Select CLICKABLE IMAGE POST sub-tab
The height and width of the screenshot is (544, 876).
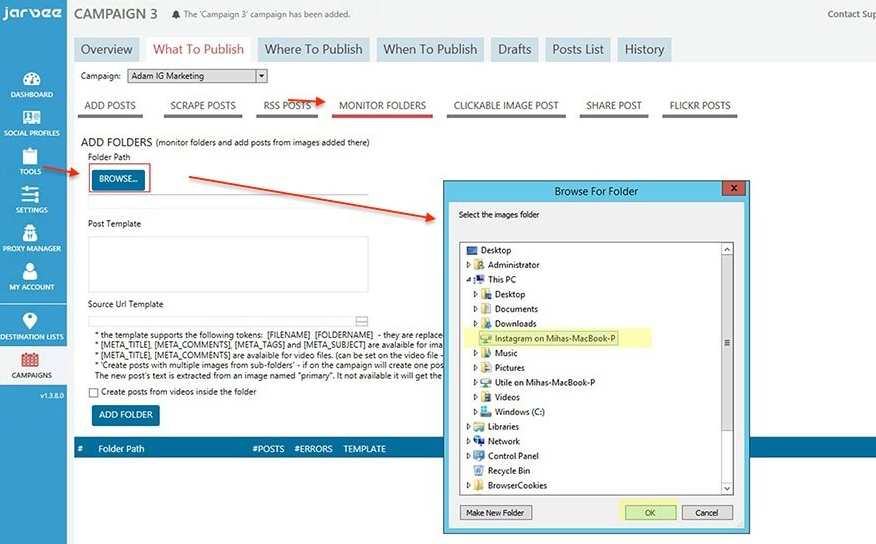(506, 106)
